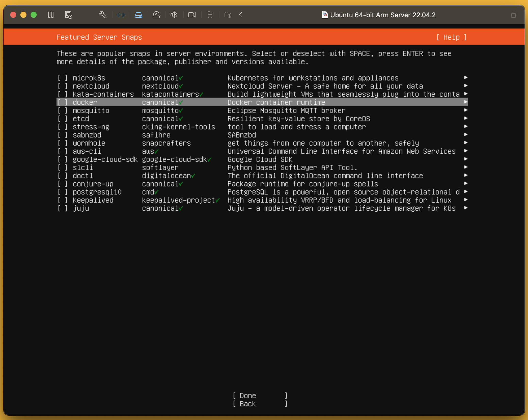Expand juju details arrow
Viewport: 528px width, 420px height.
coord(466,208)
